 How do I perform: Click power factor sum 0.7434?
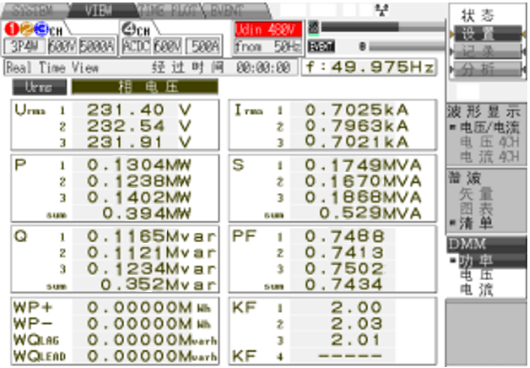[x=344, y=285]
